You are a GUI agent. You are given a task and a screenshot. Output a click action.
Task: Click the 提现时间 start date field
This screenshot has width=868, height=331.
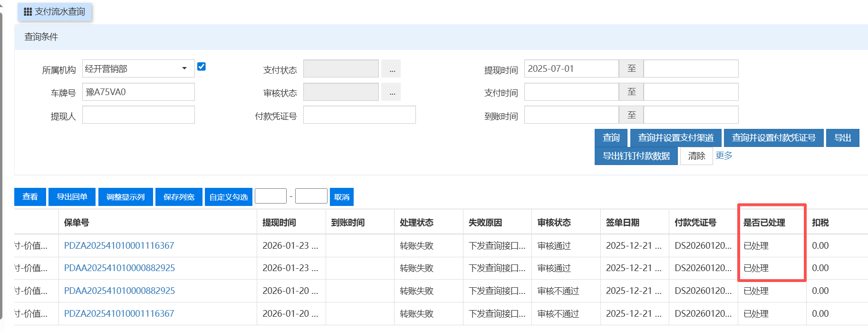pos(571,68)
